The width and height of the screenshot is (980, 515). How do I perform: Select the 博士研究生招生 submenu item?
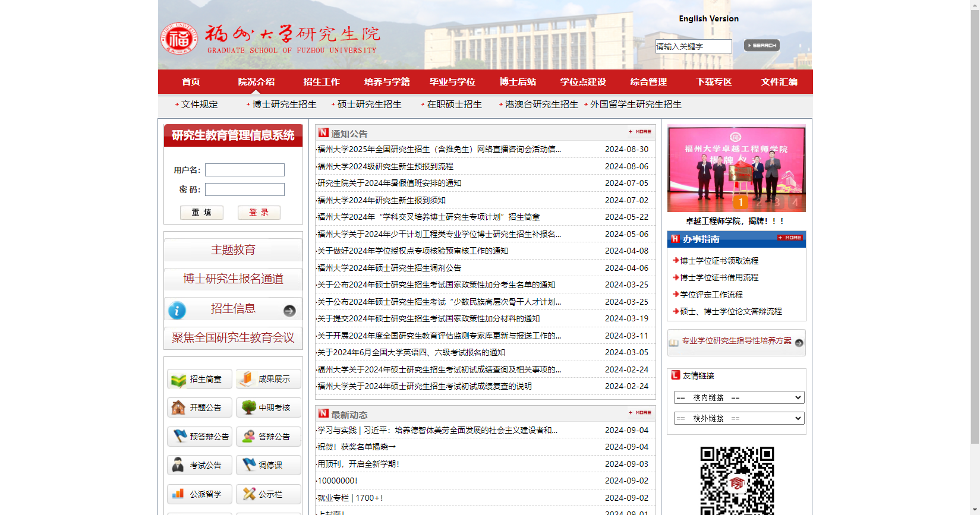click(x=284, y=105)
